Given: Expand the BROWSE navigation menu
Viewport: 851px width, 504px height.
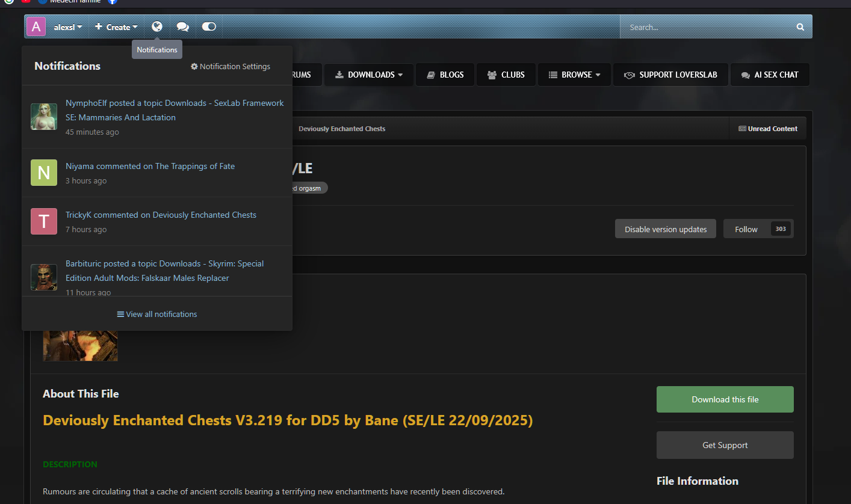Looking at the screenshot, I should (x=575, y=75).
